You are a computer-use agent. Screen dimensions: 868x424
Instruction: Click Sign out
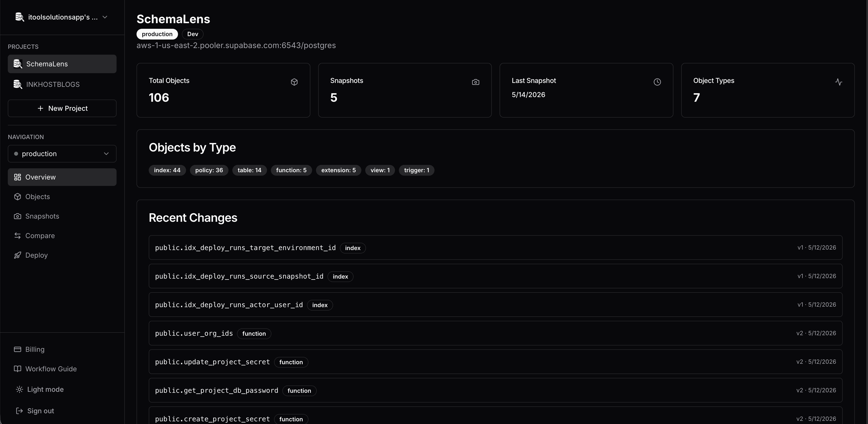(x=62, y=411)
